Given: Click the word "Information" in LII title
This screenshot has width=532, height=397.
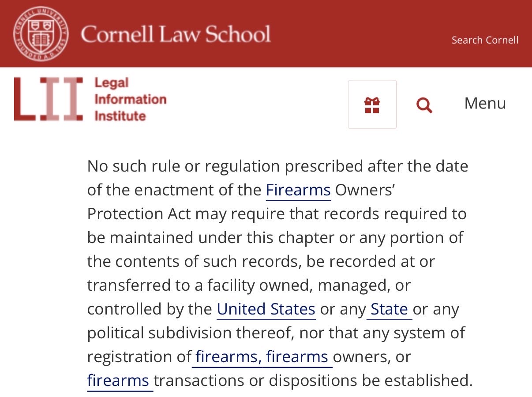Looking at the screenshot, I should [130, 99].
